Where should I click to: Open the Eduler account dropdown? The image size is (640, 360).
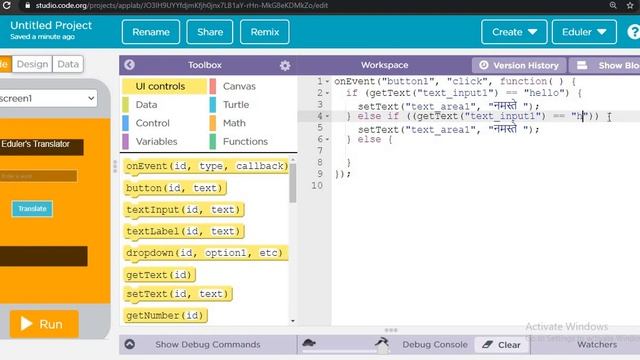(584, 32)
